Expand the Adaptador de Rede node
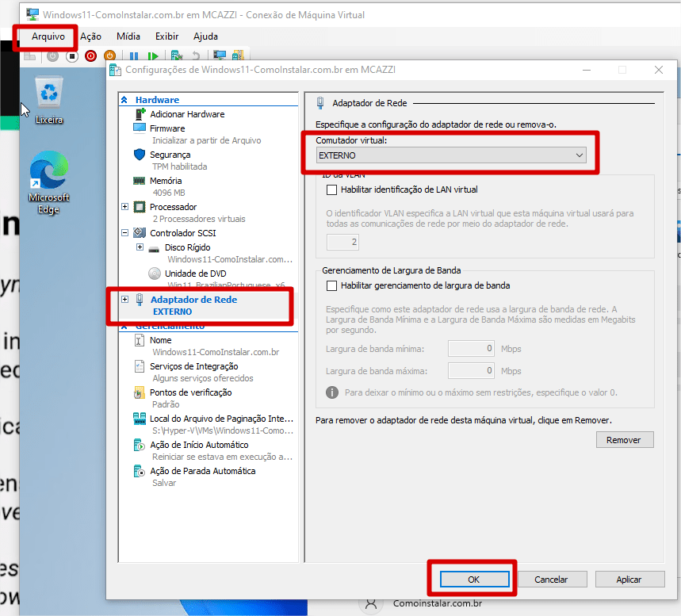Image resolution: width=681 pixels, height=616 pixels. point(125,300)
